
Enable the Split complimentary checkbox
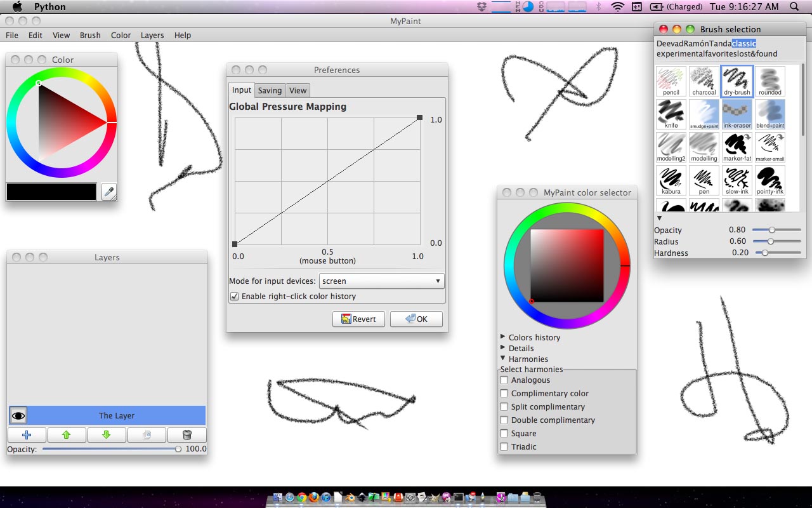coord(504,406)
